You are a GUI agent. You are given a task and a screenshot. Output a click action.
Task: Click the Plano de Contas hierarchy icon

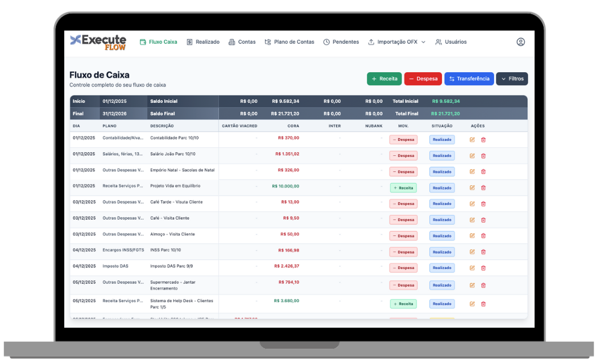pyautogui.click(x=267, y=42)
